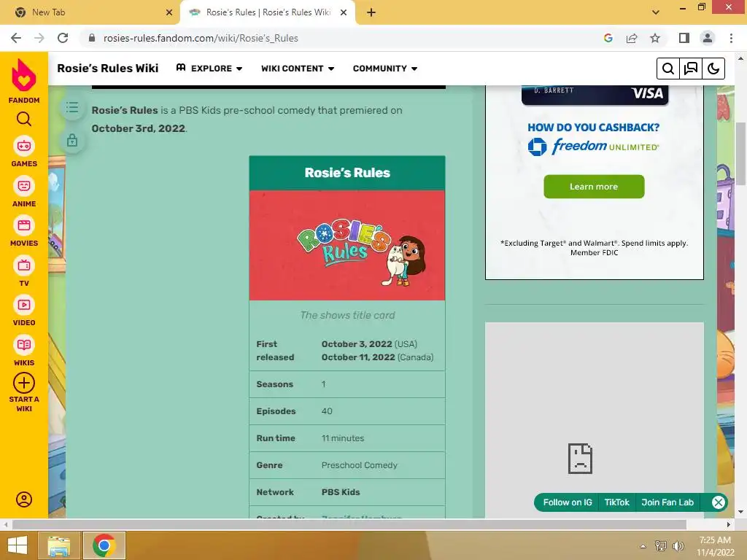Open the Wikis section icon
This screenshot has width=747, height=560.
(24, 345)
